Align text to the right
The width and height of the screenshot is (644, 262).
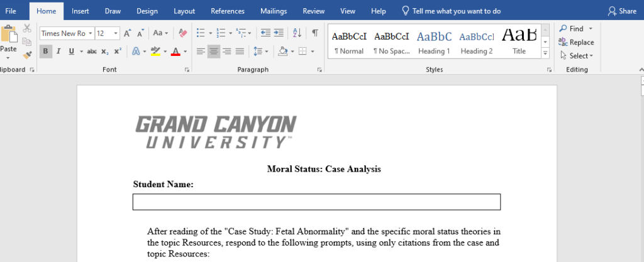pyautogui.click(x=226, y=52)
